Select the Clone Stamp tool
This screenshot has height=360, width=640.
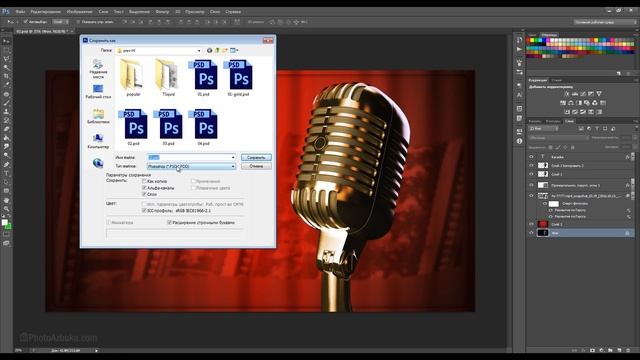click(6, 111)
